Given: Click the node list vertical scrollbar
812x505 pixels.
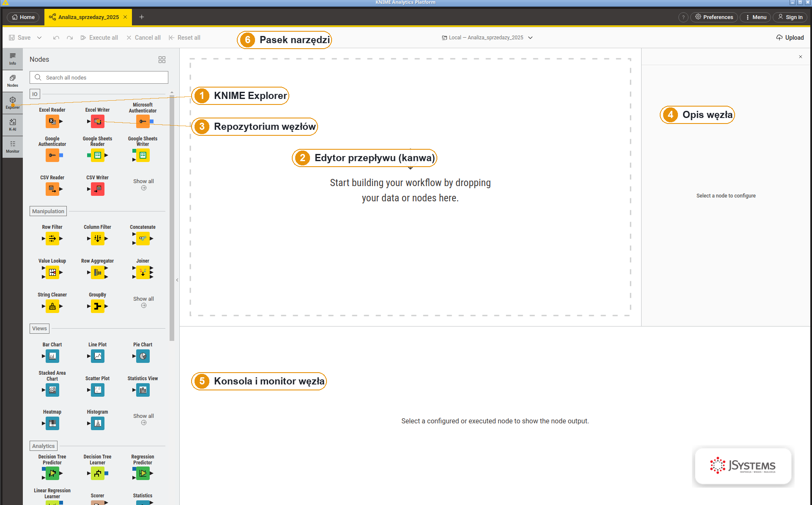Looking at the screenshot, I should [172, 218].
